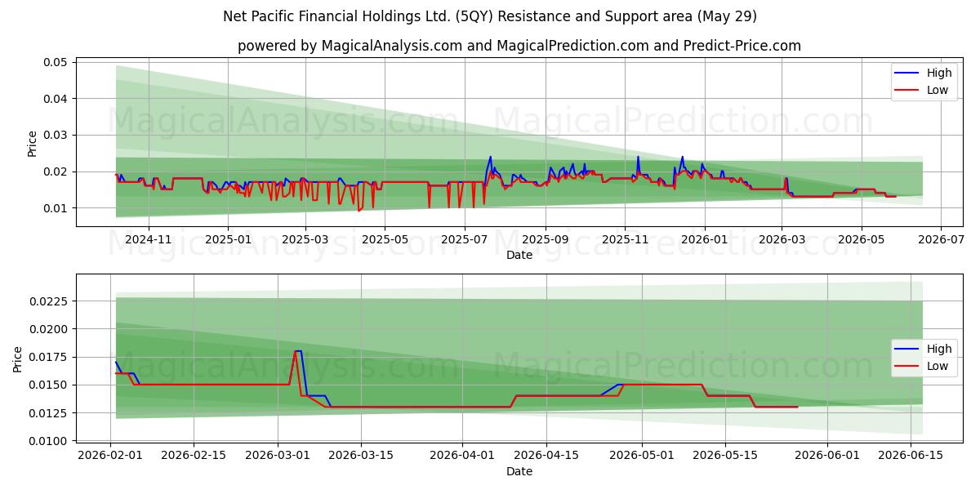
Task: Click the top chart 'Date' x-axis label
Action: pyautogui.click(x=519, y=255)
